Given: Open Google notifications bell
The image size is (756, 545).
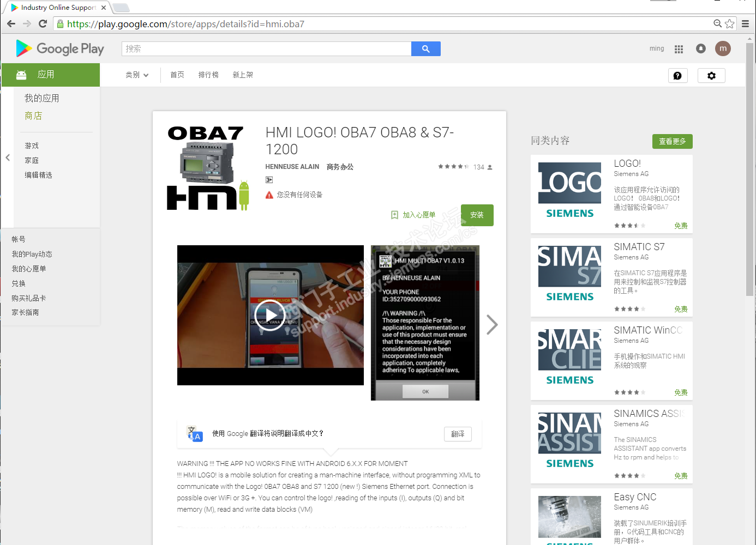Looking at the screenshot, I should coord(701,49).
